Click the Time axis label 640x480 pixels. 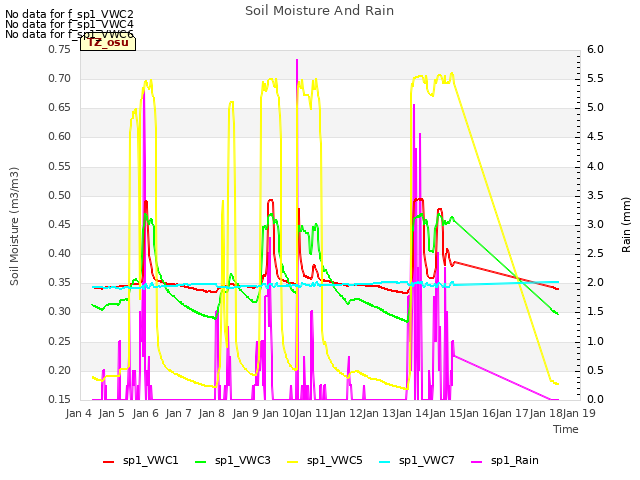pos(566,429)
